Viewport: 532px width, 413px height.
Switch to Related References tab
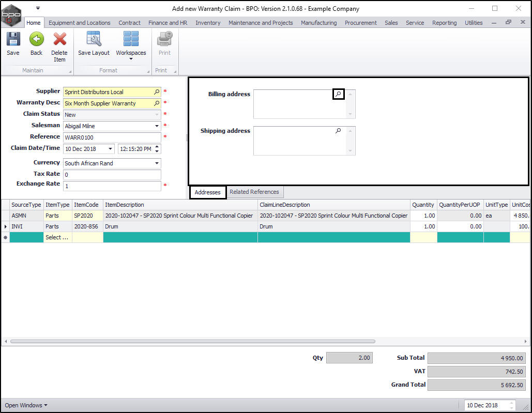[254, 192]
